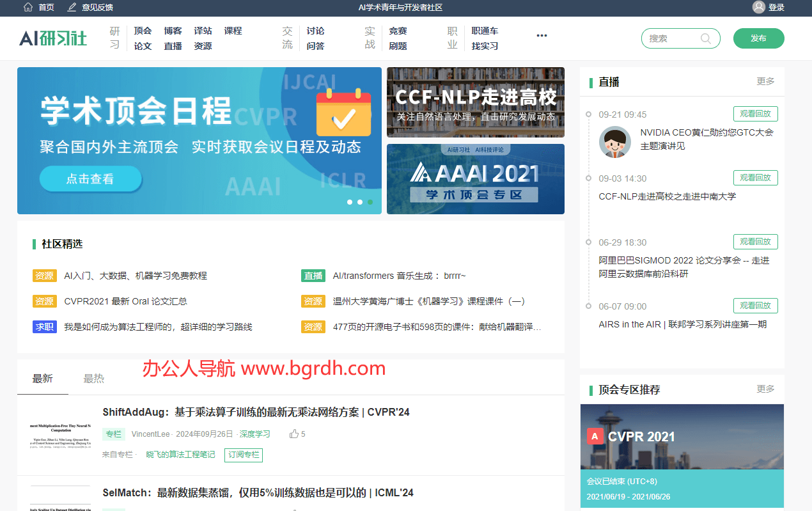Open feedback via the 意见反馈 icon
The width and height of the screenshot is (812, 511).
(70, 8)
